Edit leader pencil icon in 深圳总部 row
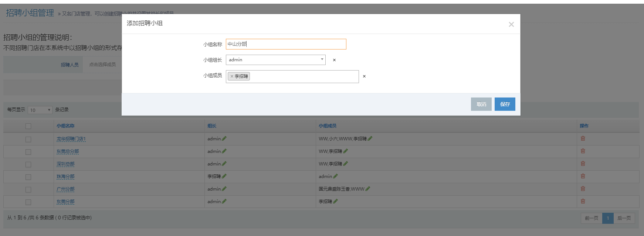 coord(224,164)
